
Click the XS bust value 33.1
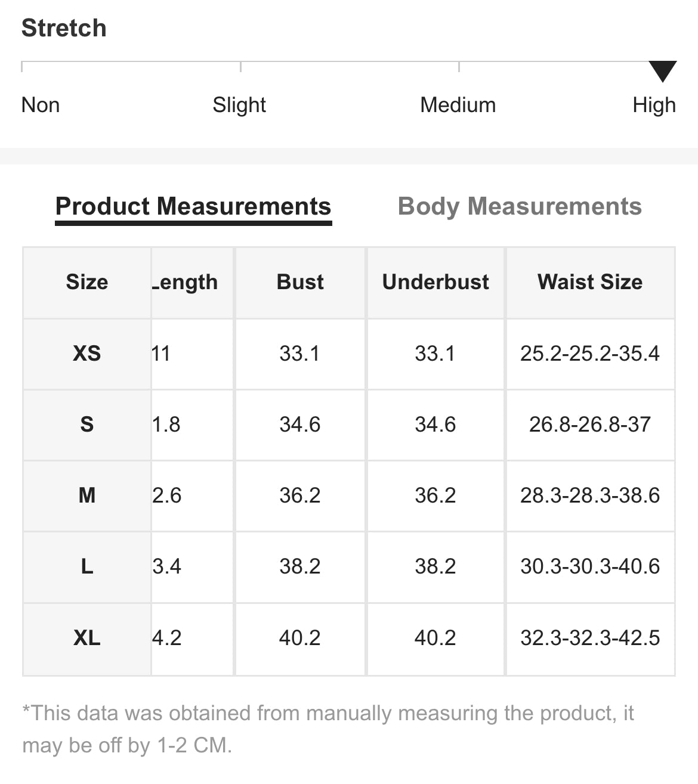(x=300, y=354)
